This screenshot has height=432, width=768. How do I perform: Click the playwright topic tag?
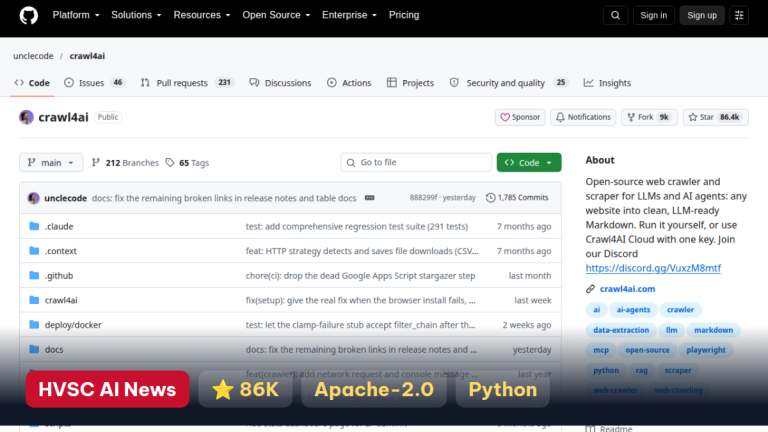tap(706, 350)
